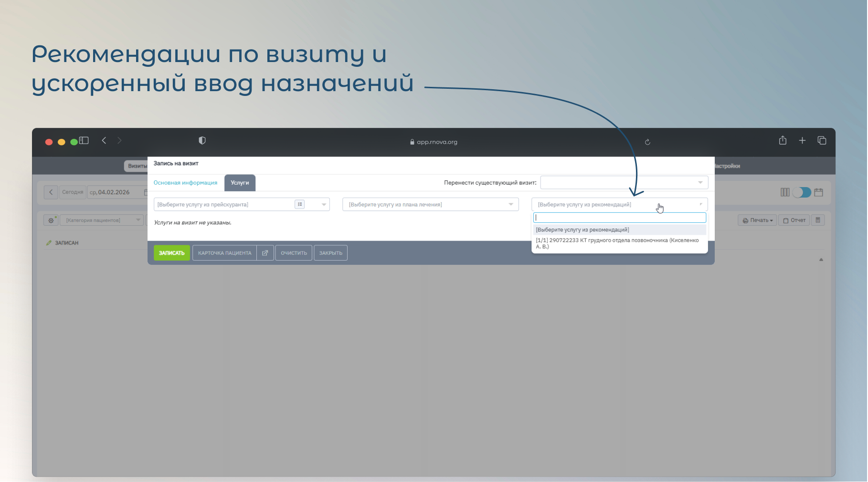This screenshot has height=482, width=868.
Task: Switch to the Услуги tab
Action: point(240,183)
